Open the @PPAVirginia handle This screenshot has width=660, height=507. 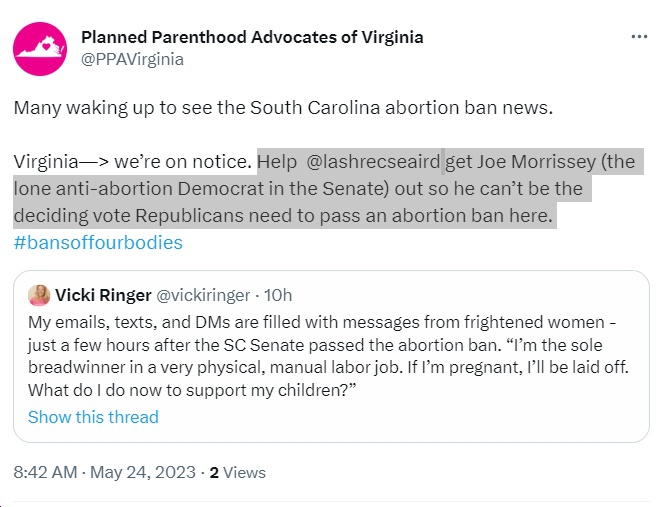pos(132,59)
